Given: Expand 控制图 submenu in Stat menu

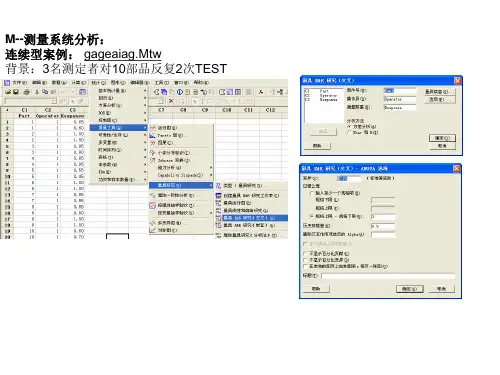Looking at the screenshot, I should [x=119, y=120].
